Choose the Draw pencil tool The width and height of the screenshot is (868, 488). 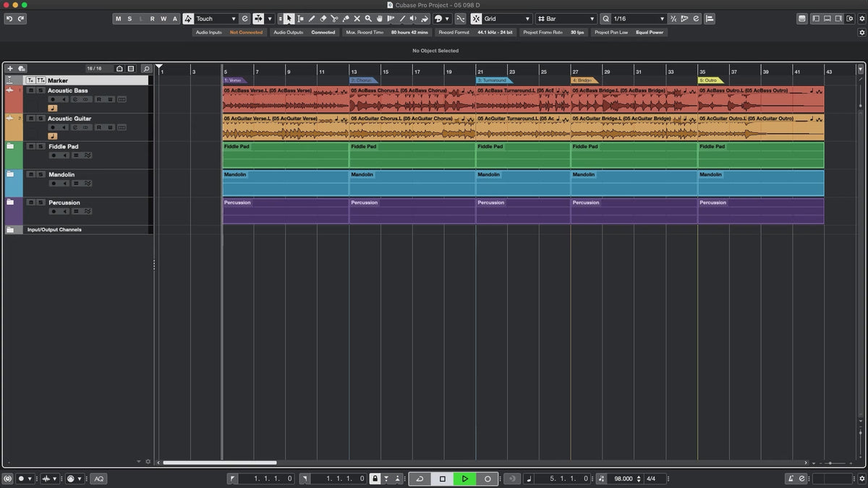point(312,19)
